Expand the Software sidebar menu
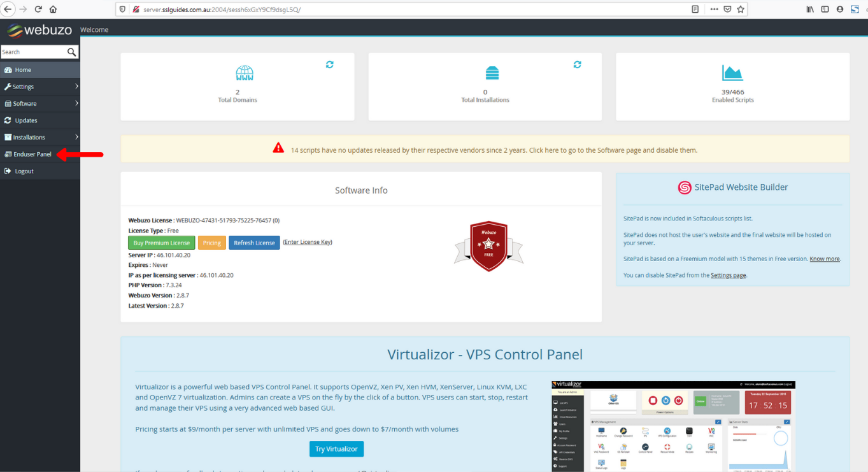 click(x=25, y=103)
